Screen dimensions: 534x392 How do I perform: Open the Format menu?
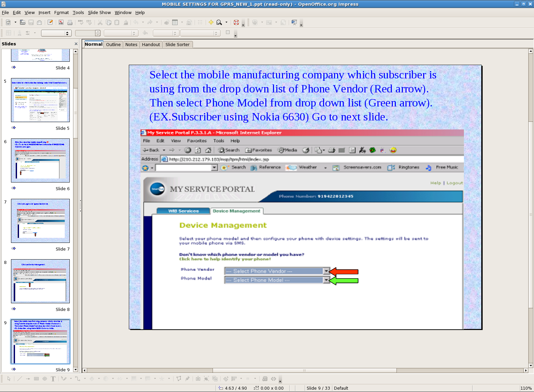(61, 13)
